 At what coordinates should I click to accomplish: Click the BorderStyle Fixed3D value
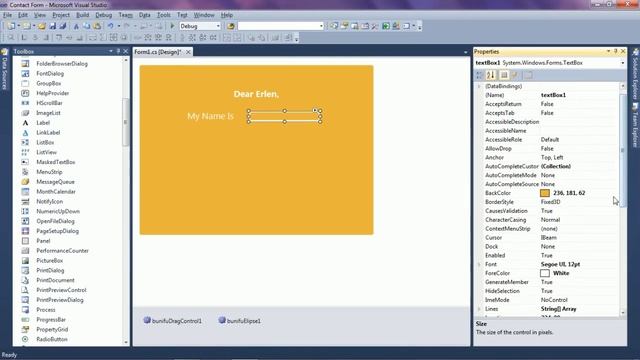pos(550,202)
